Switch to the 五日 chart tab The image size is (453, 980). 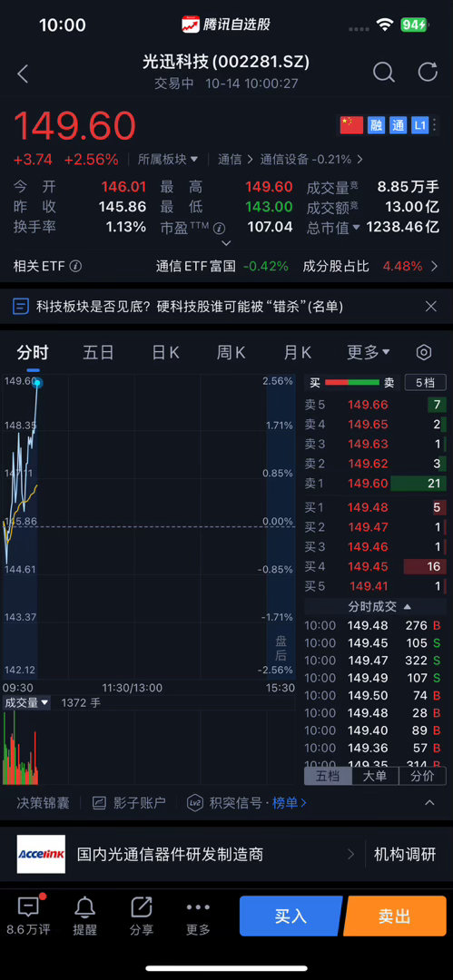pyautogui.click(x=98, y=352)
